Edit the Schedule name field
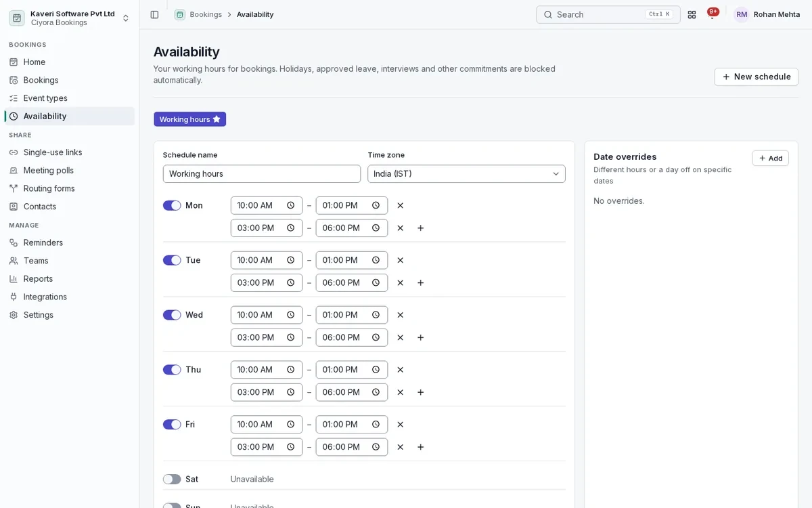Viewport: 812px width, 508px height. point(262,174)
